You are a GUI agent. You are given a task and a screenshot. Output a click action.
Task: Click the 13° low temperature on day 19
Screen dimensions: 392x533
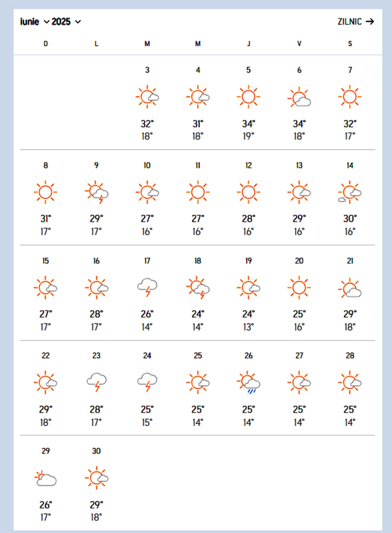coord(248,327)
